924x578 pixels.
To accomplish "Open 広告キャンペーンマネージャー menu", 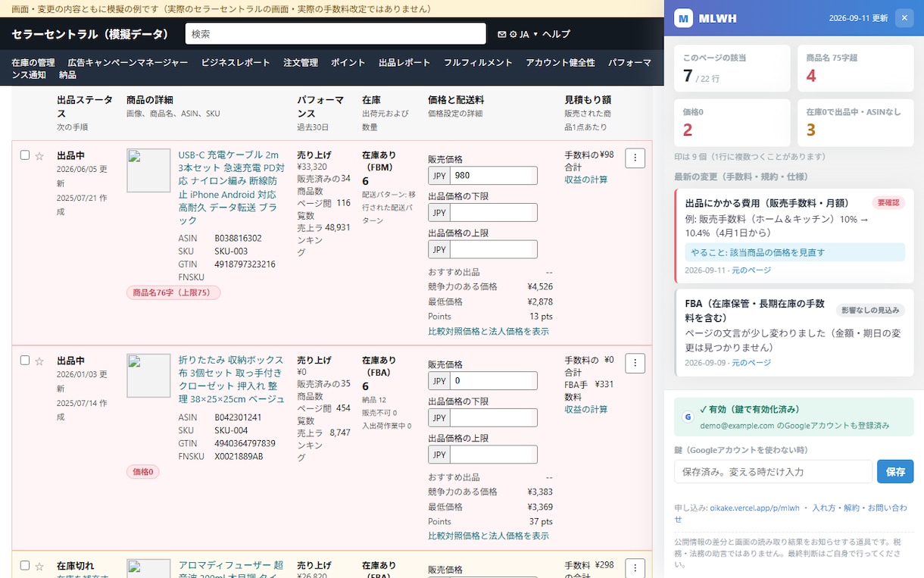I will (128, 63).
